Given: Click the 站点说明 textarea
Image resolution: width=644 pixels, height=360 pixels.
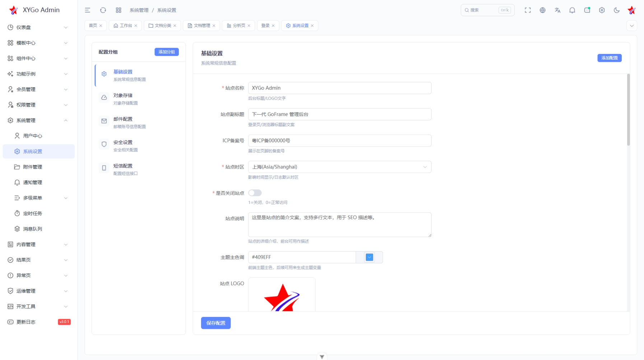Looking at the screenshot, I should [x=340, y=225].
